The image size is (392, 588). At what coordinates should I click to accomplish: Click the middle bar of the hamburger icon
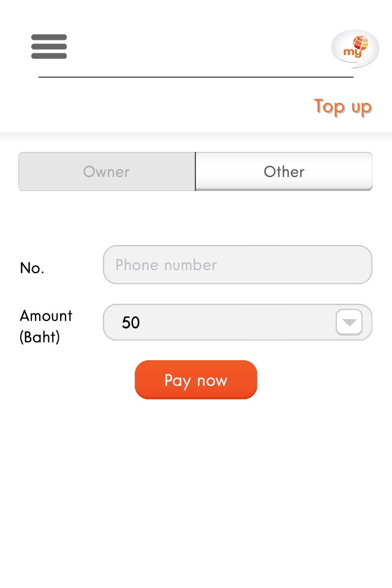pyautogui.click(x=49, y=47)
